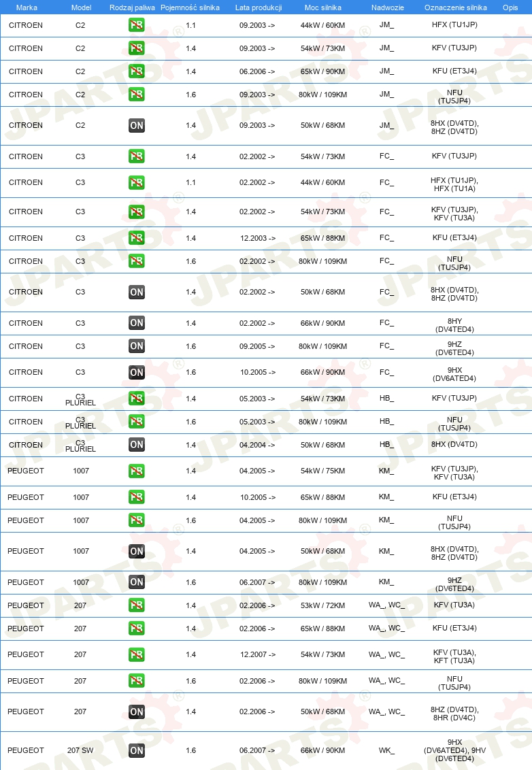Select the KFV (TU3A), KFT (TU3A) engine cell
The height and width of the screenshot is (770, 532).
click(454, 656)
